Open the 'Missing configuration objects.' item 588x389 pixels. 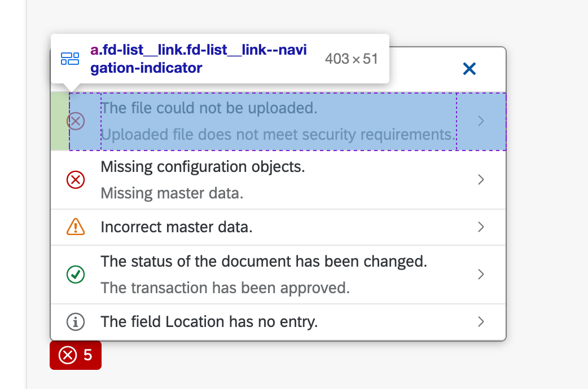[x=203, y=167]
